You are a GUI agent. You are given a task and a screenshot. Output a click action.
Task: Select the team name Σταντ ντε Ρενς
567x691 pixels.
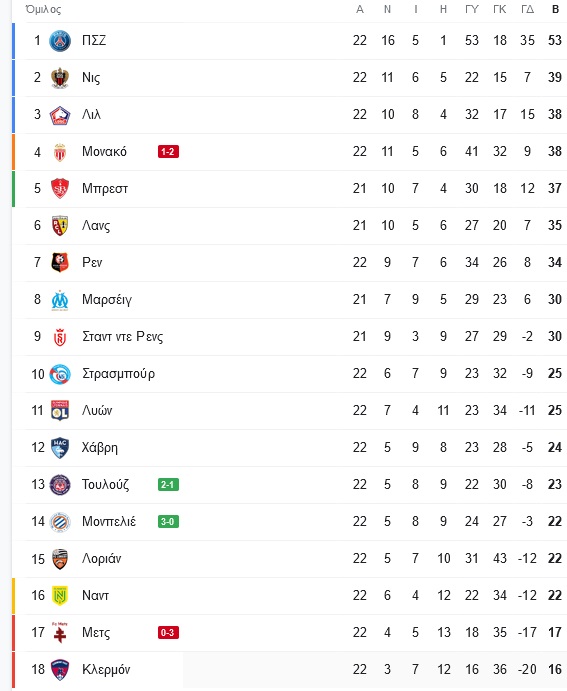point(122,337)
